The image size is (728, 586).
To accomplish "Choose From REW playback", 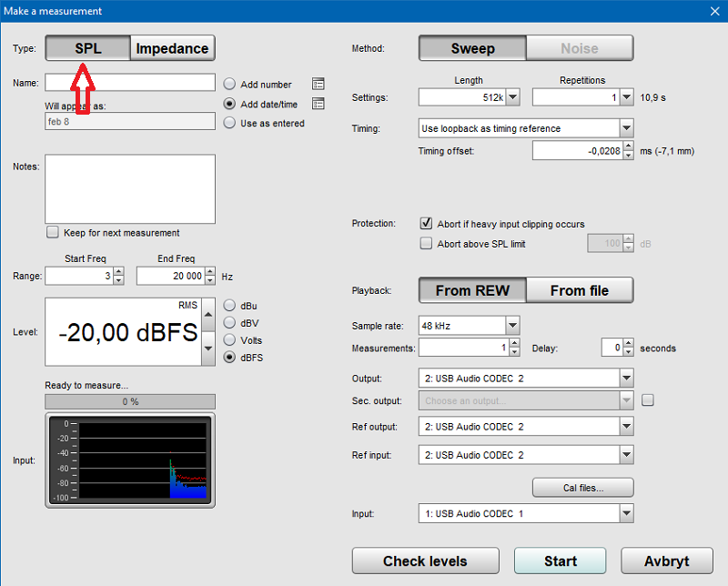I will click(472, 290).
